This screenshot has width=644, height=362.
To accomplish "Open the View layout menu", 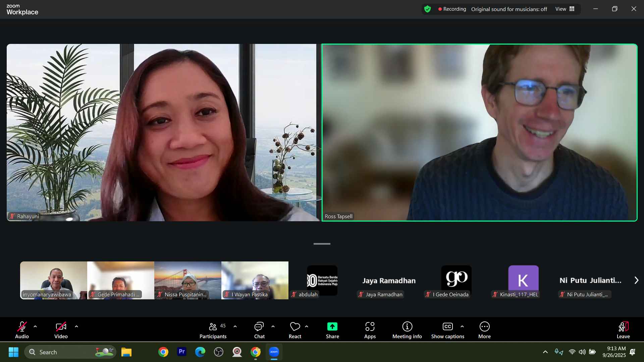I will coord(565,9).
